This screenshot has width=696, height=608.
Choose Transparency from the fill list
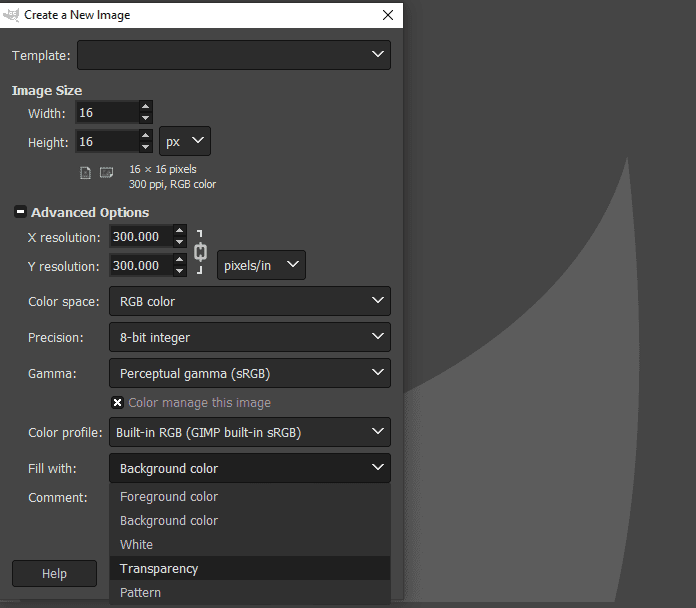159,568
